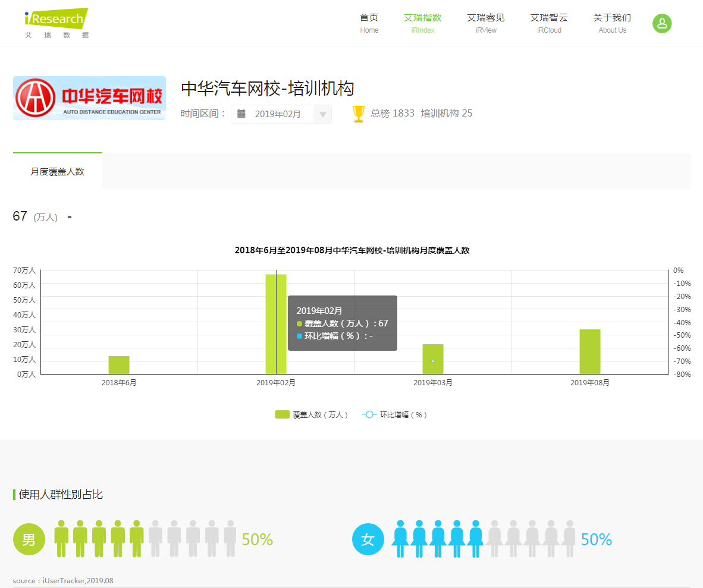Expand the 时间区间 date dropdown arrow
The image size is (703, 588).
[322, 114]
